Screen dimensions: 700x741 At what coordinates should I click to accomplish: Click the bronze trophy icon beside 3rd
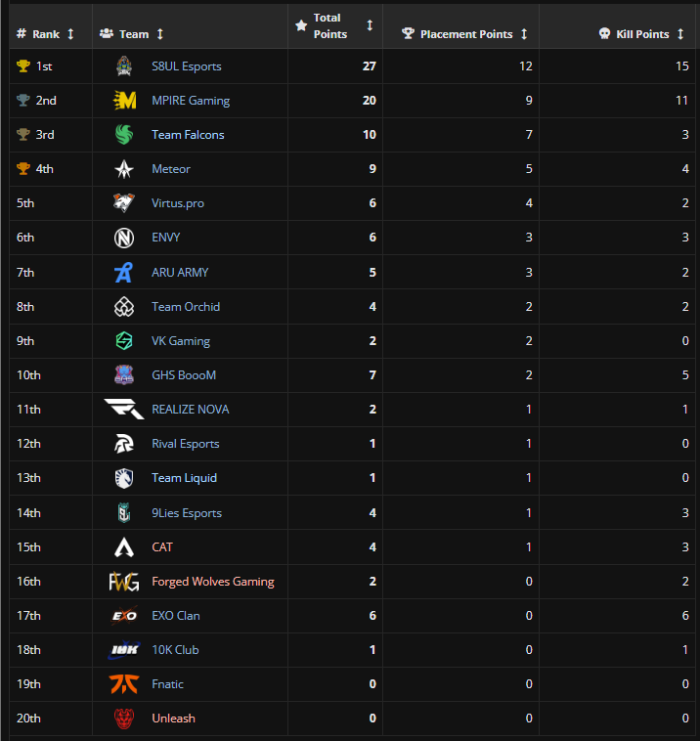pyautogui.click(x=23, y=134)
